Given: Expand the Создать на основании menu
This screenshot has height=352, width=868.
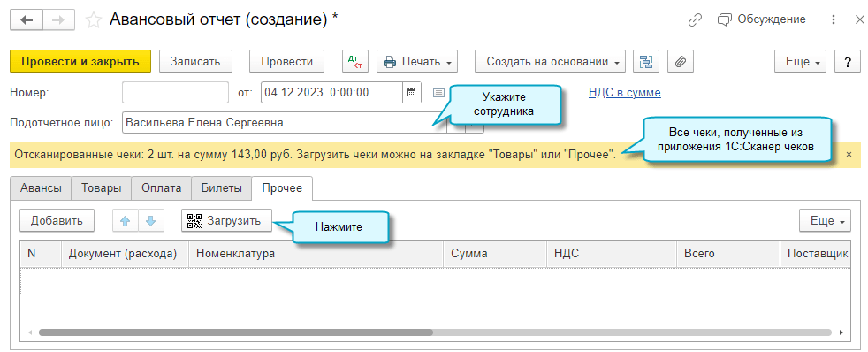Looking at the screenshot, I should (x=551, y=61).
